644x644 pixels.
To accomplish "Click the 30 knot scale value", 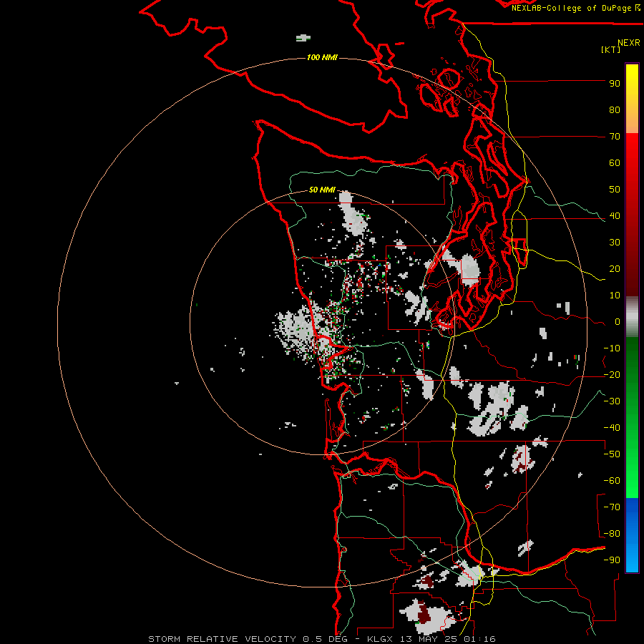I will coord(615,243).
